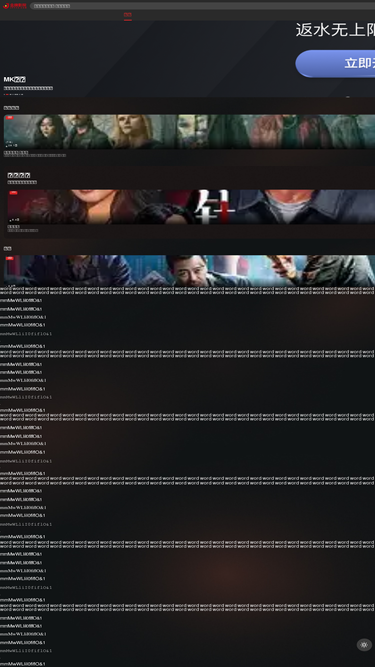Select the red-underlined active navigation tab
Screen dimensions: 375x667
click(x=128, y=15)
